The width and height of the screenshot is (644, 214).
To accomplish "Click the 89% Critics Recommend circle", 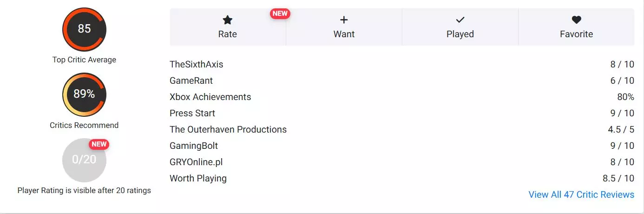I will point(84,94).
